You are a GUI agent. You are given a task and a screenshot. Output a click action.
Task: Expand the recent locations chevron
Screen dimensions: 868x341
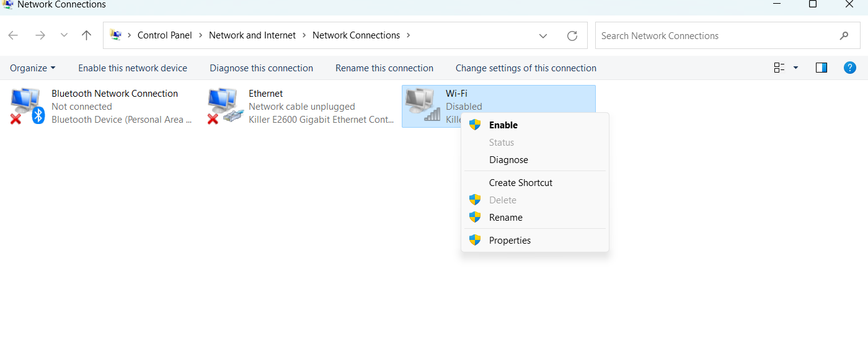(64, 35)
